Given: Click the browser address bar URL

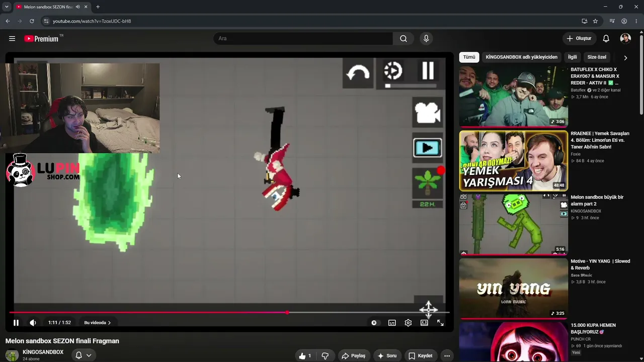Looking at the screenshot, I should coord(92,21).
